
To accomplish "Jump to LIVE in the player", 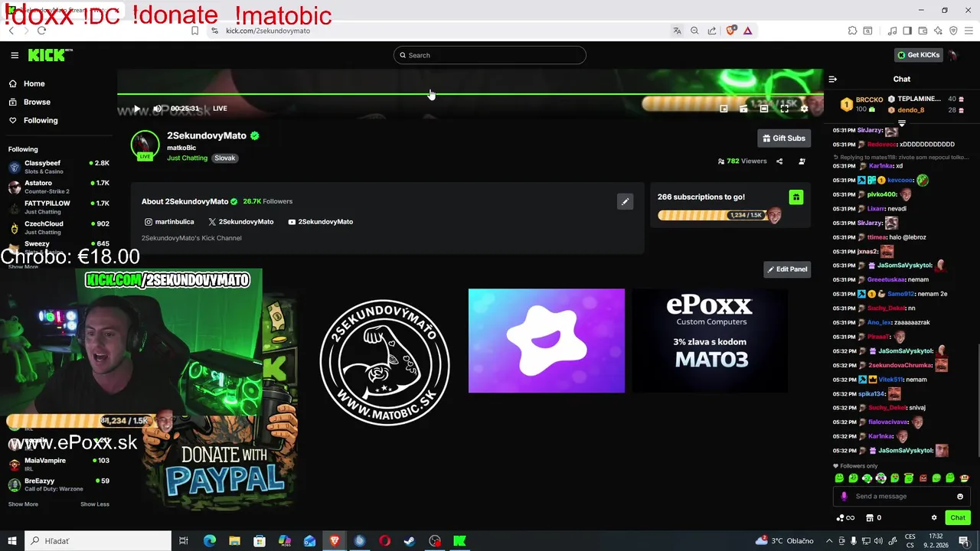I will (220, 109).
